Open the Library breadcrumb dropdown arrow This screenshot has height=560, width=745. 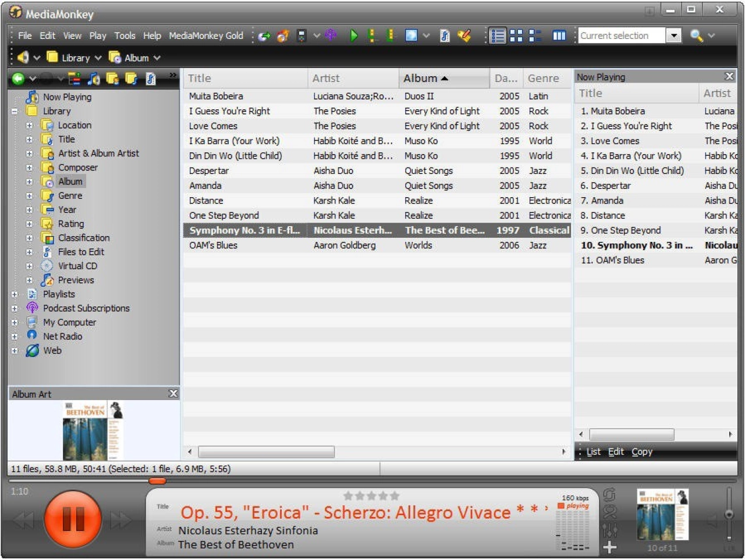(x=98, y=58)
